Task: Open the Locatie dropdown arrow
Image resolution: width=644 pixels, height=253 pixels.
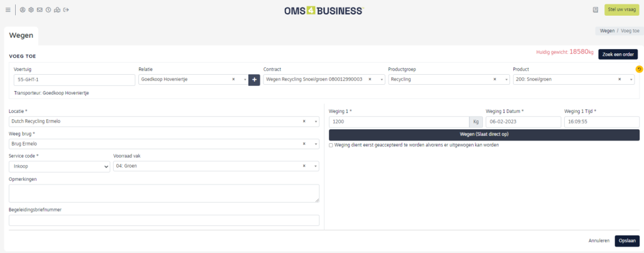Action: [x=315, y=121]
